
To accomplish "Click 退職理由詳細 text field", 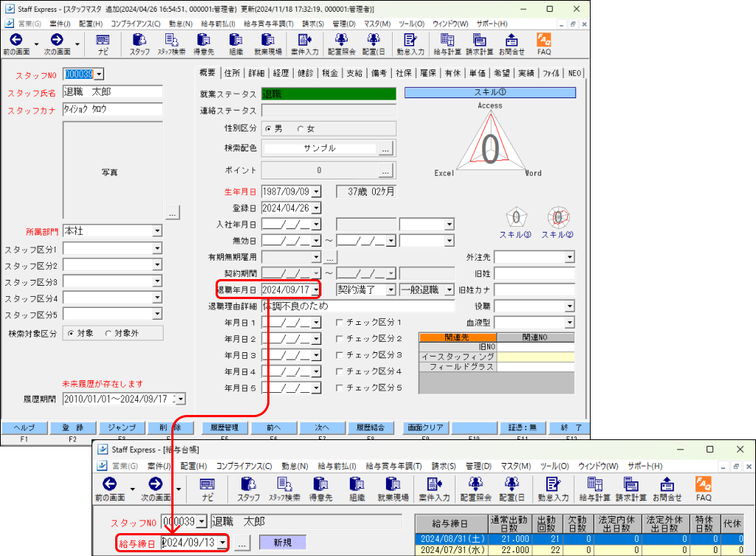I will 358,306.
